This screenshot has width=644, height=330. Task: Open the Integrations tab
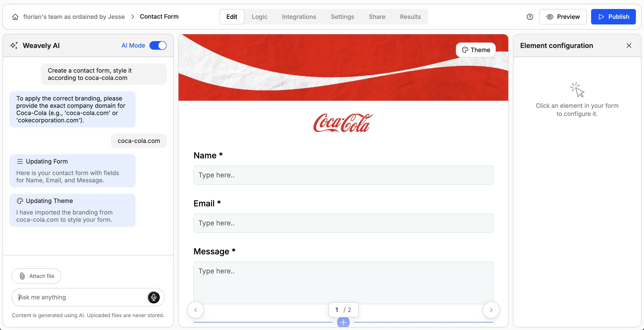click(299, 16)
